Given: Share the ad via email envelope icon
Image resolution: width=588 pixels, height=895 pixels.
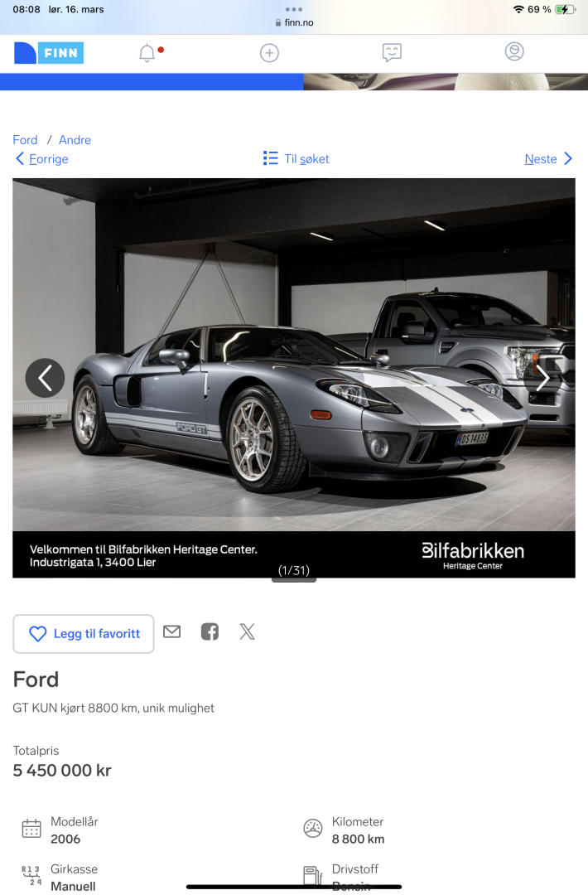Looking at the screenshot, I should 171,631.
